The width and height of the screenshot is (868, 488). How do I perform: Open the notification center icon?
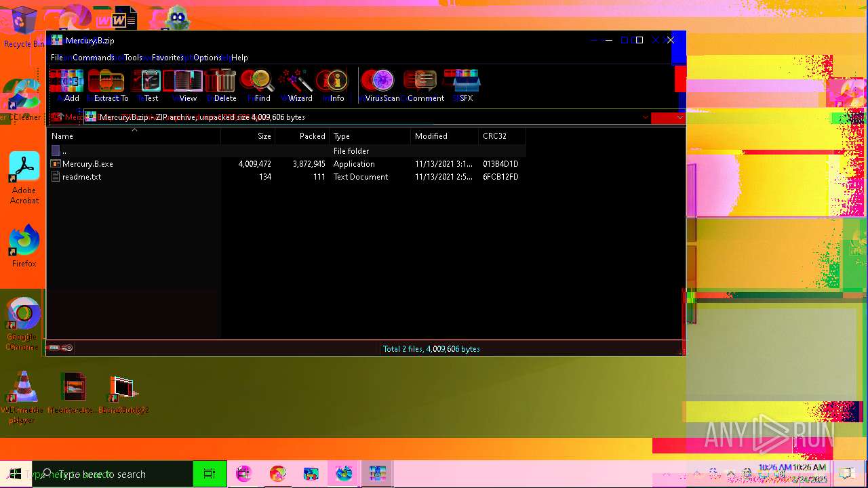click(x=846, y=474)
